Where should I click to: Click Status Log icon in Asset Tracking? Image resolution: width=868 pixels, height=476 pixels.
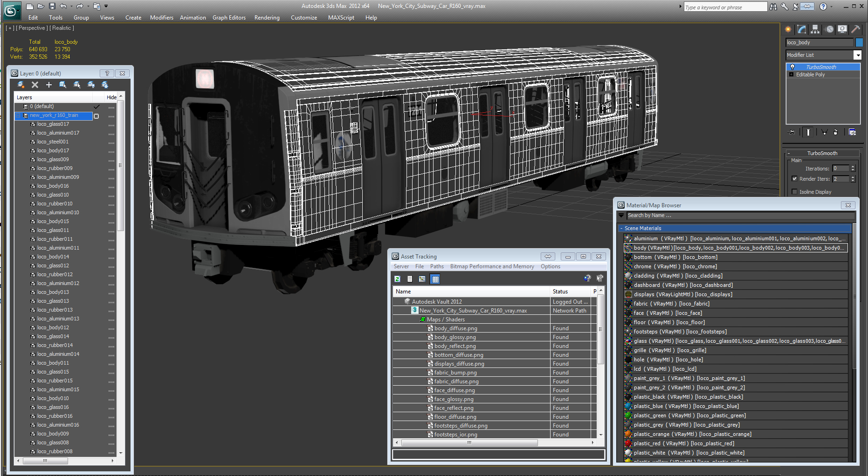click(410, 279)
